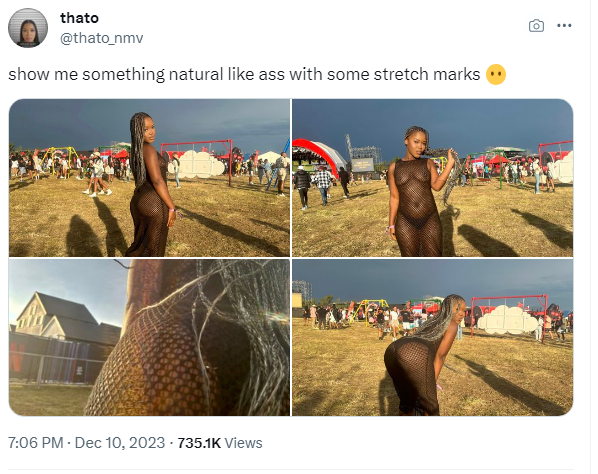Image resolution: width=598 pixels, height=474 pixels.
Task: Open the three-dot more options menu
Action: 564,26
